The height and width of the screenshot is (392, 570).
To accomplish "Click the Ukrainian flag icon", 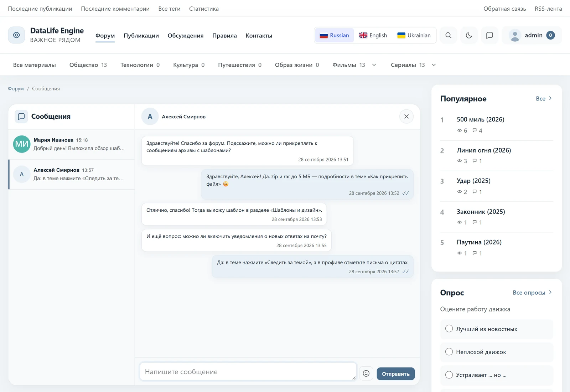I will pos(401,35).
